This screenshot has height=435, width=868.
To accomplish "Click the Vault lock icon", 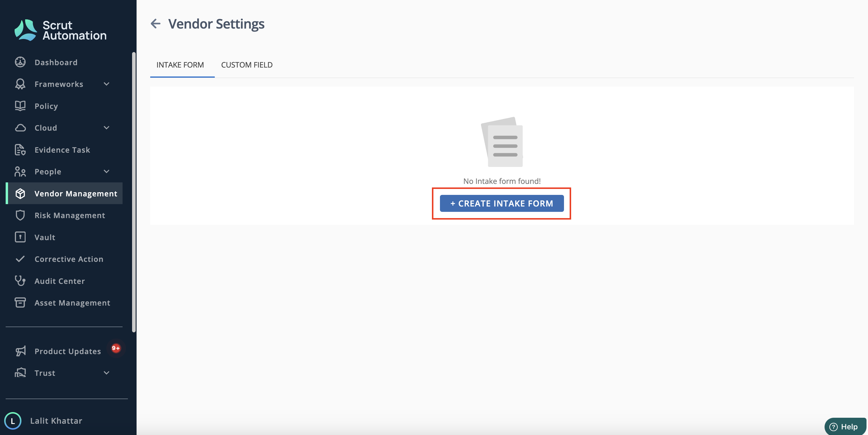I will 20,237.
